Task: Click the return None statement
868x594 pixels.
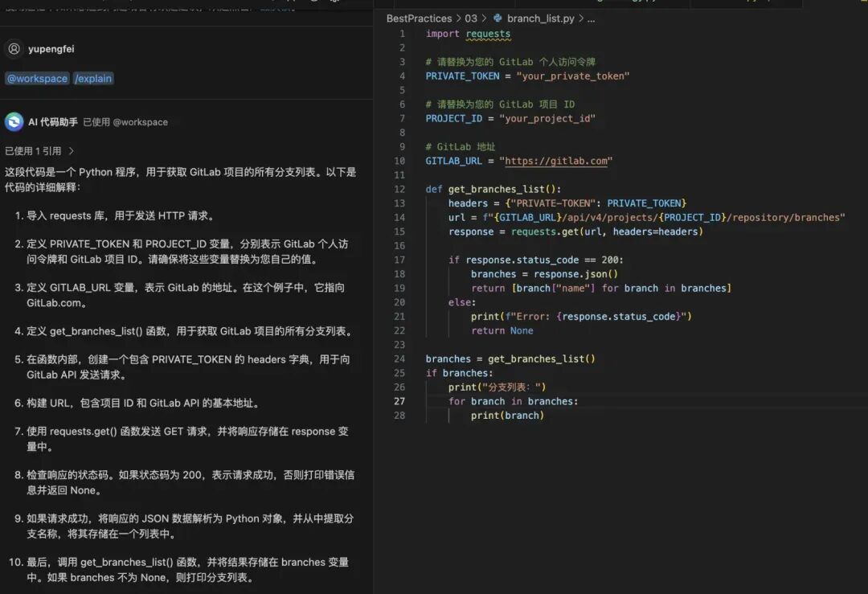Action: pyautogui.click(x=502, y=330)
